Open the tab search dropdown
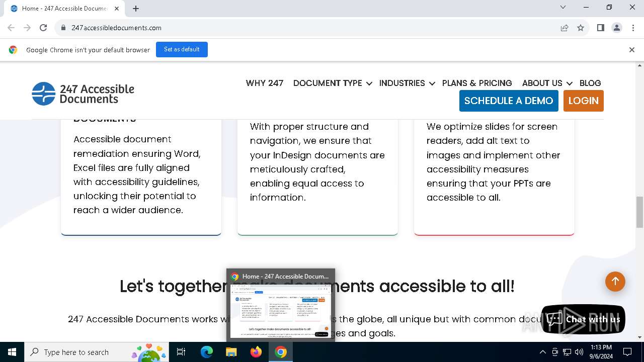Viewport: 644px width, 362px height. (x=563, y=7)
